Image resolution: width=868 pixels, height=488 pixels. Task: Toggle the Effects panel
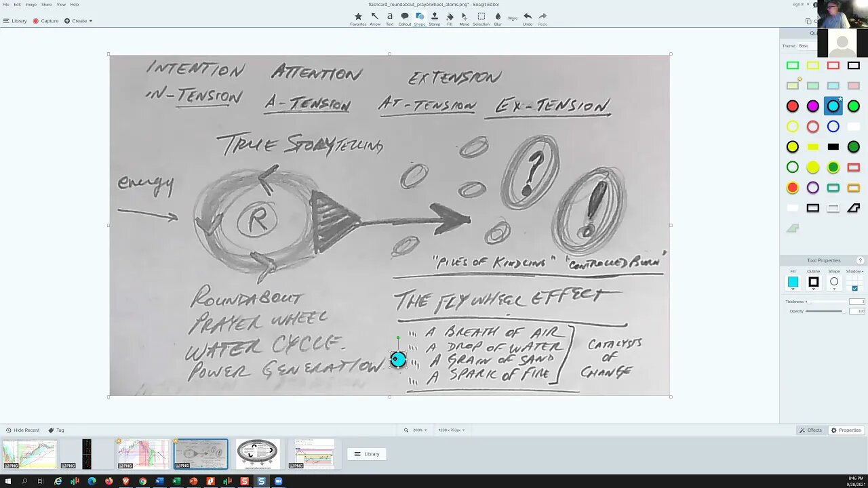(x=811, y=430)
